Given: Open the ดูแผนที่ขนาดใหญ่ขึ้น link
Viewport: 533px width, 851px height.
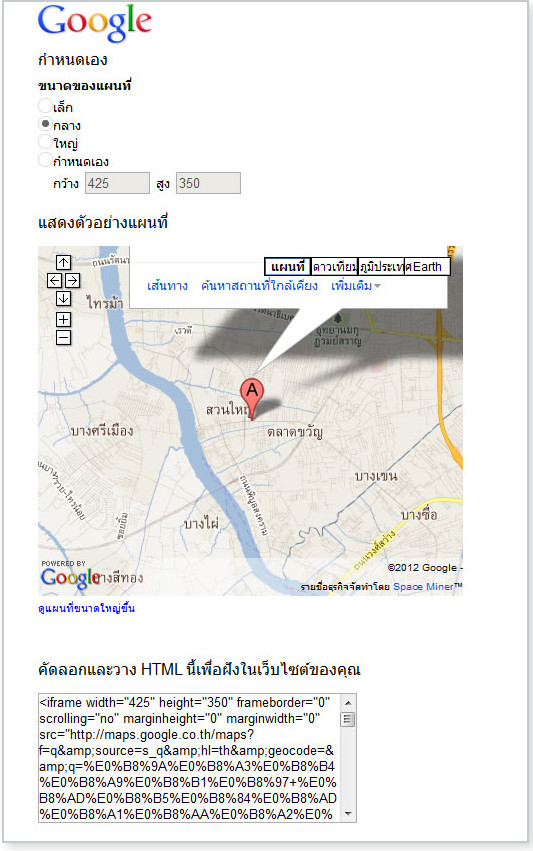Looking at the screenshot, I should (x=86, y=608).
